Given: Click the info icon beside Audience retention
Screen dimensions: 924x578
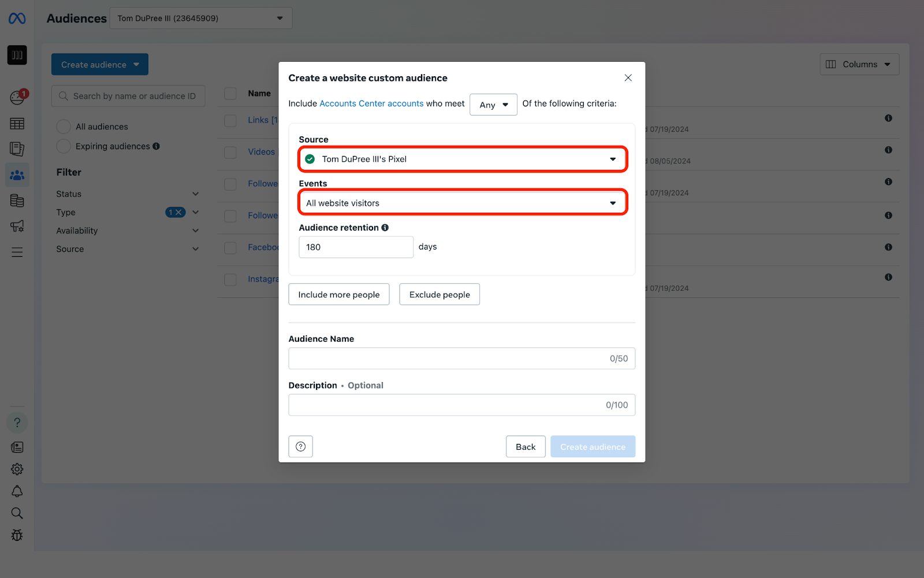Looking at the screenshot, I should pos(385,228).
